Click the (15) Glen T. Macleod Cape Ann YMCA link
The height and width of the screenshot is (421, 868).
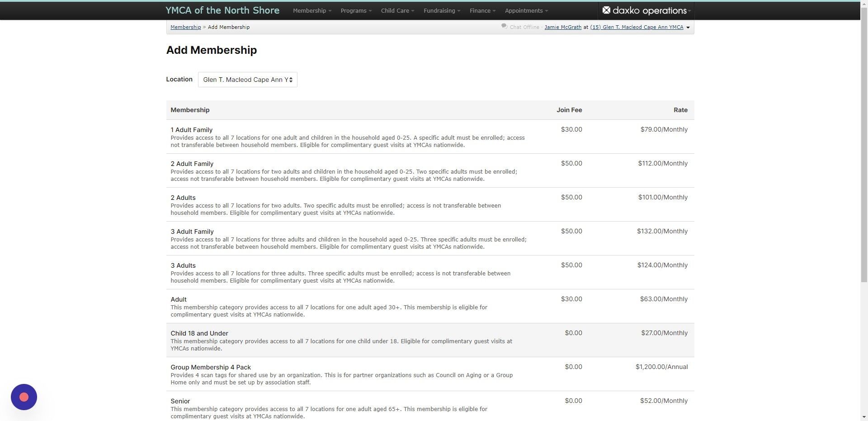point(637,27)
